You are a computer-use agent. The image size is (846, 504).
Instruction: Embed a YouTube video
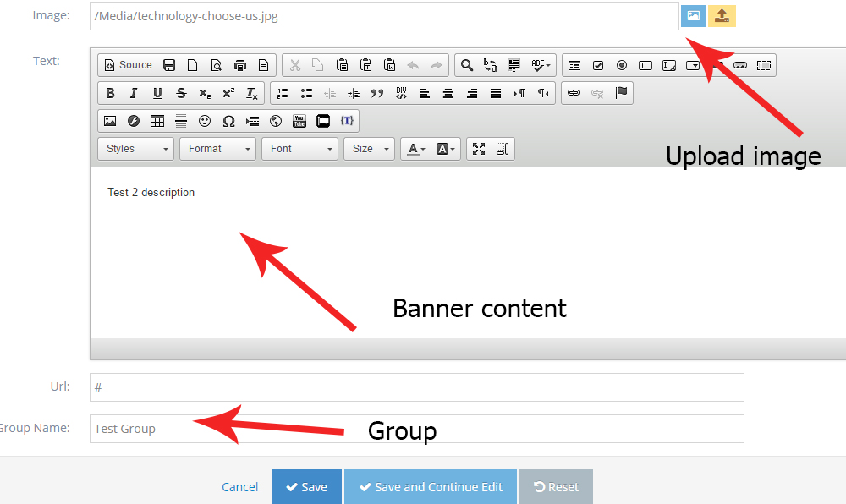click(299, 120)
